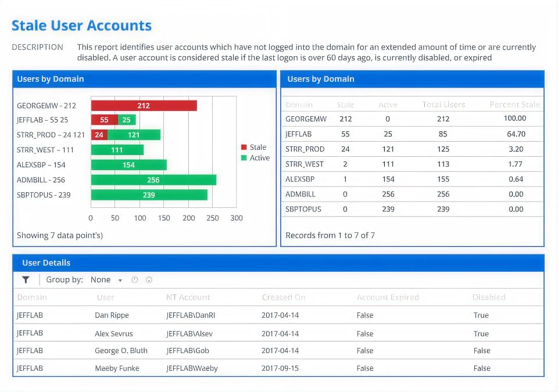This screenshot has height=392, width=558.
Task: Click the ADMBILL 256 bar in the chart
Action: pos(153,180)
